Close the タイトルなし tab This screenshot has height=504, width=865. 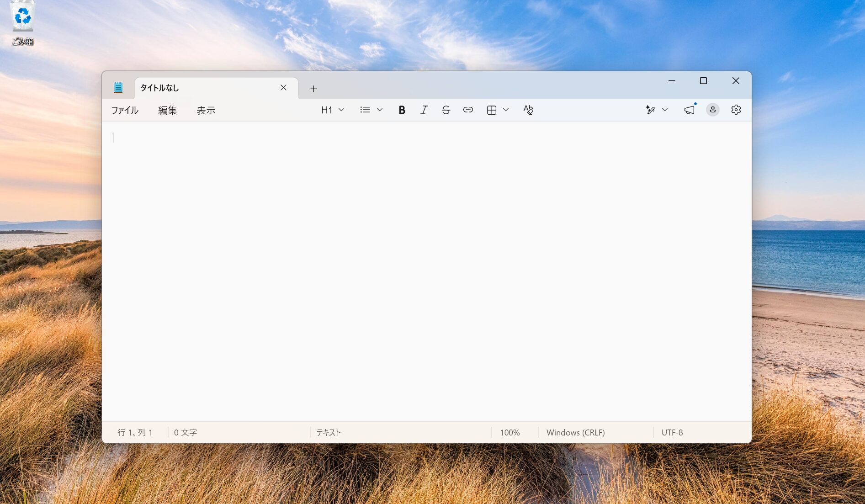(x=283, y=88)
